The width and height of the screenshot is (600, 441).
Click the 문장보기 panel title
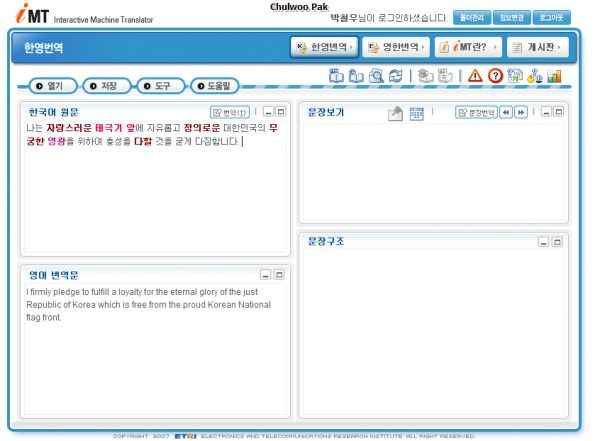(326, 112)
